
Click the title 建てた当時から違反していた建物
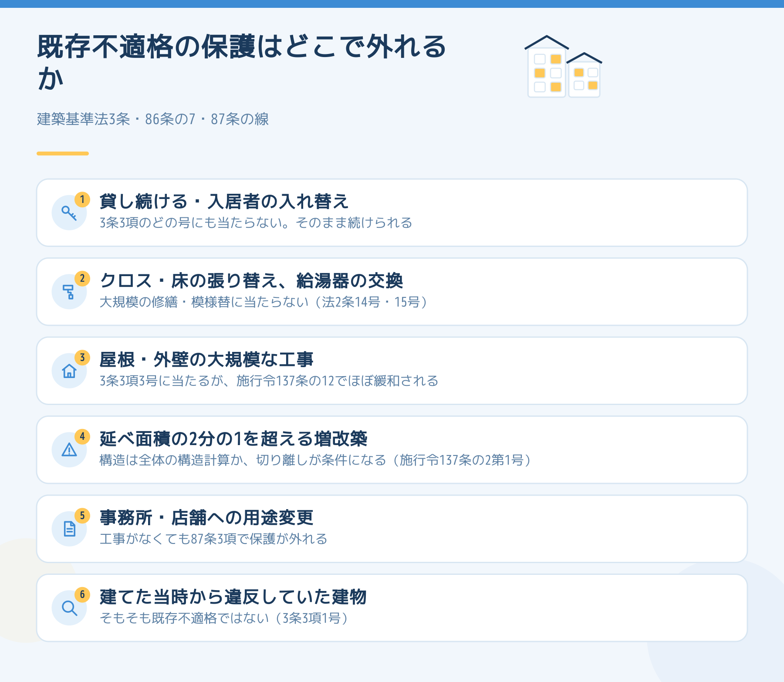[x=233, y=597]
